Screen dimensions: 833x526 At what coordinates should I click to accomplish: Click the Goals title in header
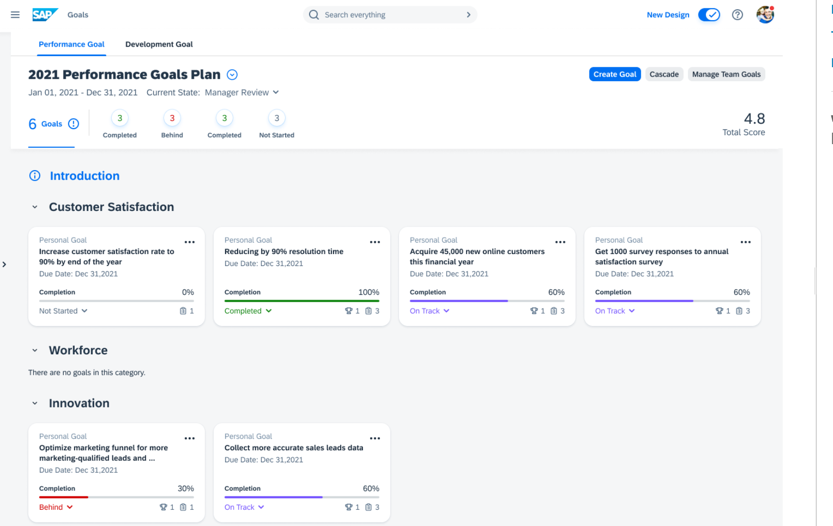78,15
